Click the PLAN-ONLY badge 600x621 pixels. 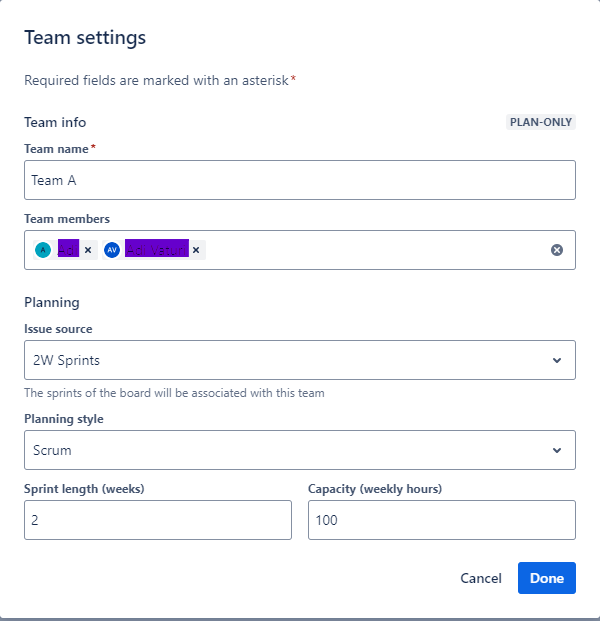(541, 122)
